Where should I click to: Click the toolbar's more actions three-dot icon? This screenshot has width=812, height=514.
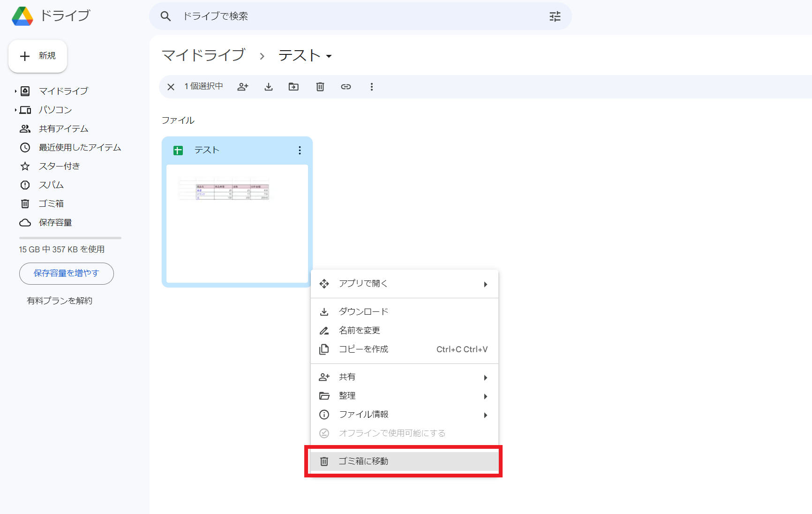(372, 87)
